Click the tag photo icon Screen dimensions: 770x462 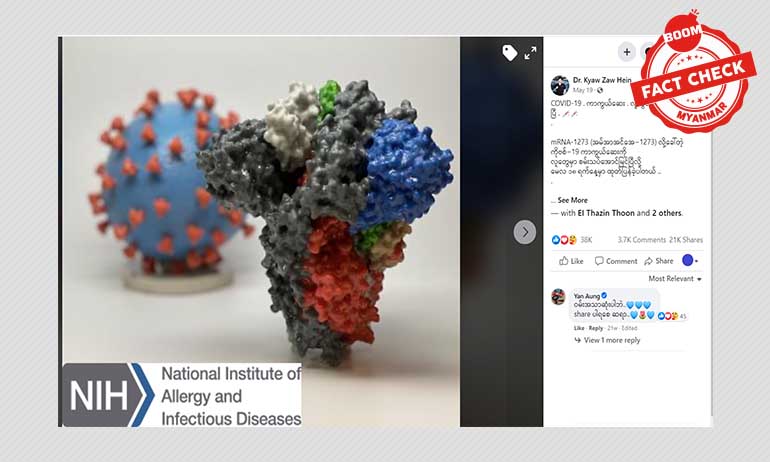(510, 53)
